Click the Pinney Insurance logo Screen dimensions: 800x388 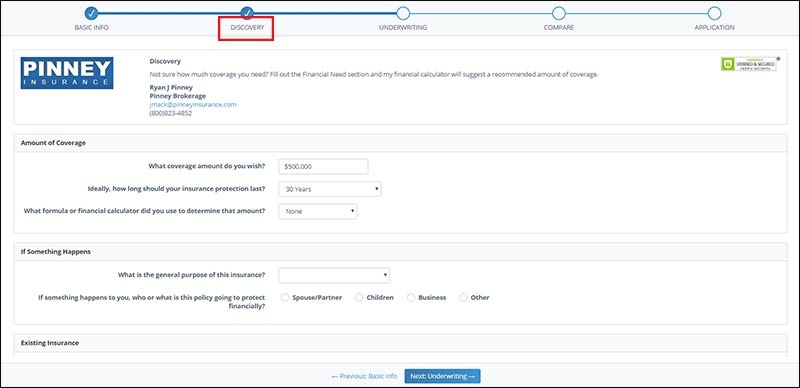tap(67, 73)
